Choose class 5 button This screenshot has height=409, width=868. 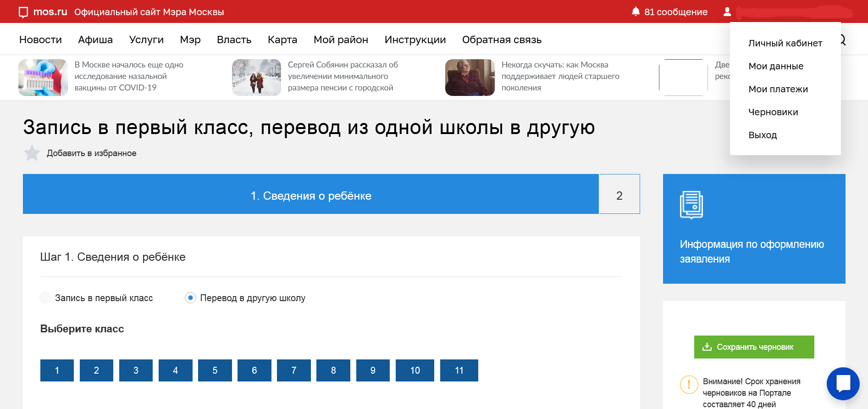pyautogui.click(x=215, y=370)
